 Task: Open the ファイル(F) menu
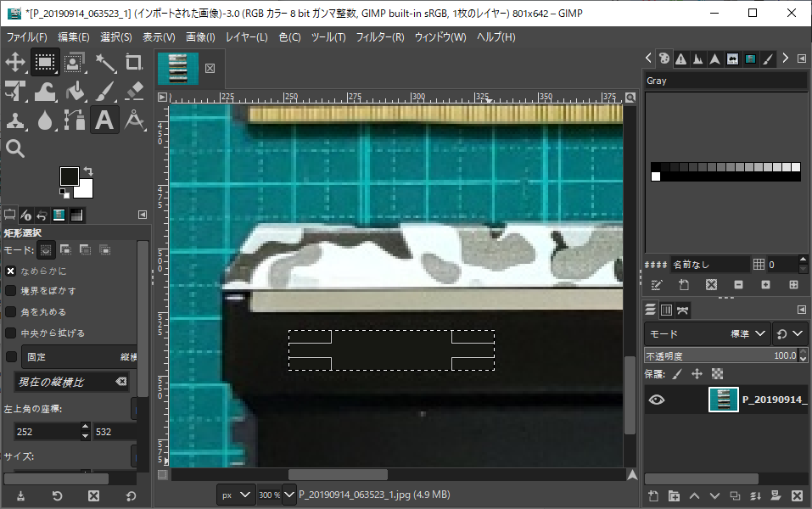pyautogui.click(x=27, y=37)
